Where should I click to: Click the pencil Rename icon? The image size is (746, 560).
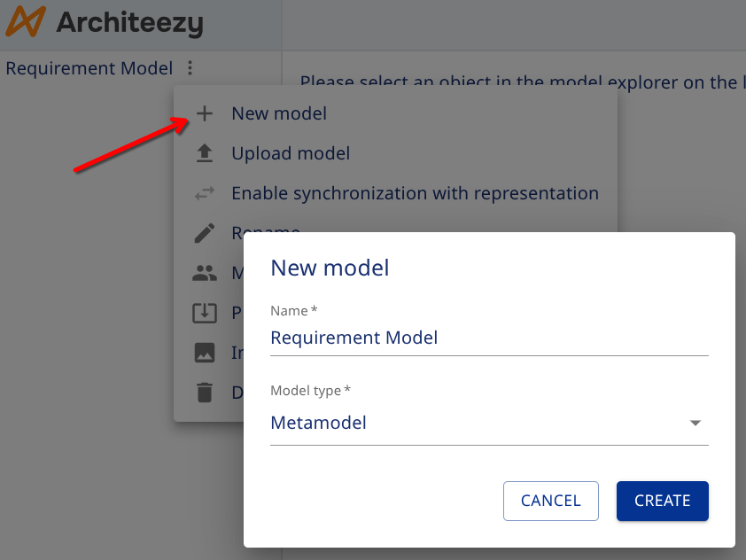click(x=206, y=232)
